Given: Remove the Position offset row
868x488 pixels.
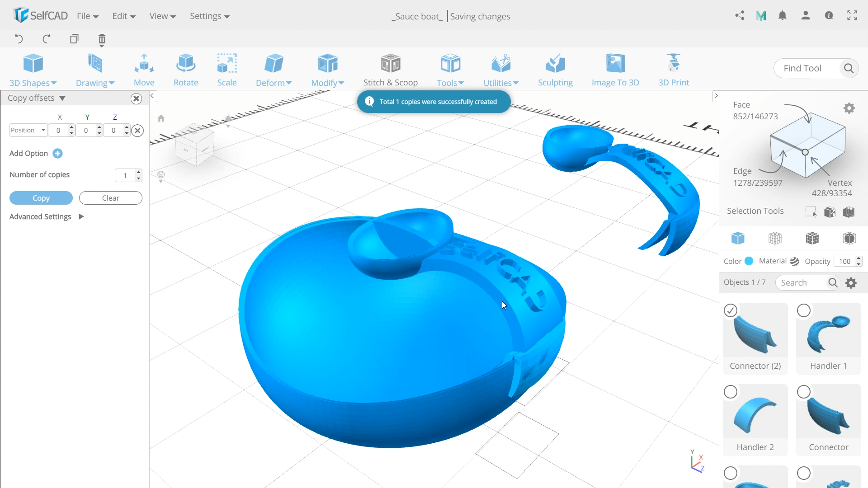Looking at the screenshot, I should click(138, 131).
